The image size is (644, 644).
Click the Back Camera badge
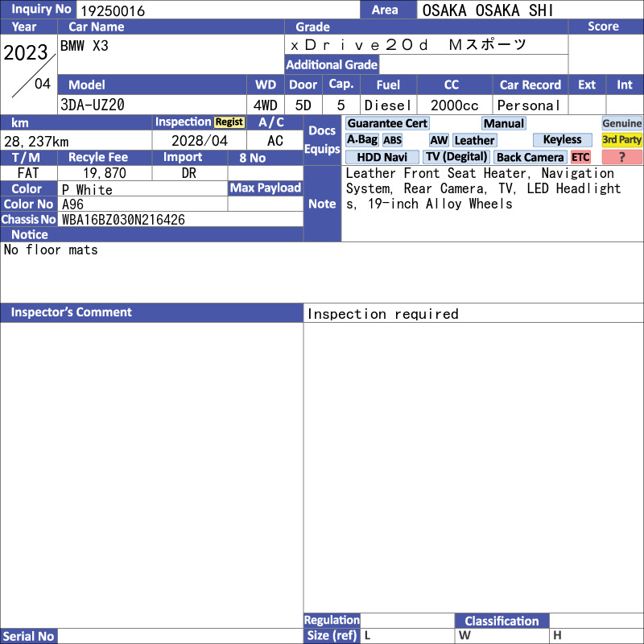[530, 157]
